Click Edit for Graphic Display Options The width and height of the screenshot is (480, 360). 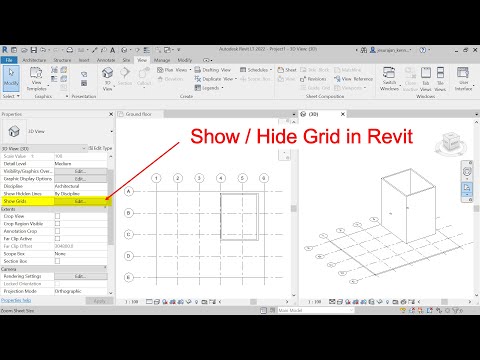point(81,179)
